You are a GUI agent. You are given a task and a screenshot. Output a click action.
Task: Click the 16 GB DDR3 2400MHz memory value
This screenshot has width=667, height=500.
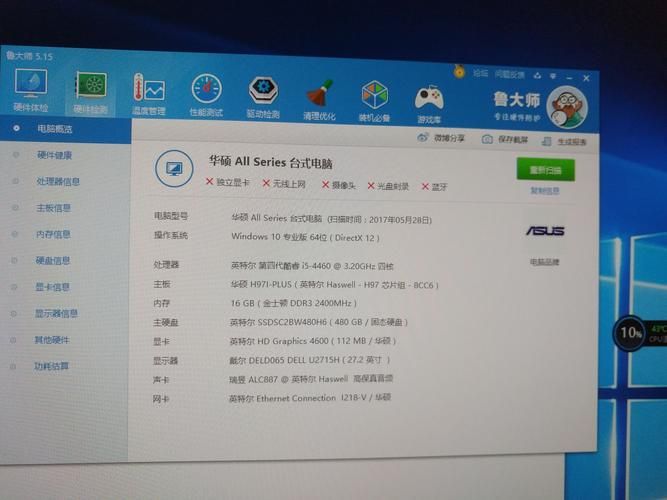click(294, 303)
